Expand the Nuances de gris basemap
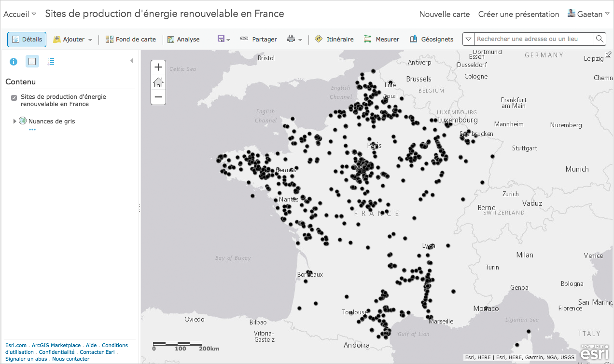 [15, 121]
